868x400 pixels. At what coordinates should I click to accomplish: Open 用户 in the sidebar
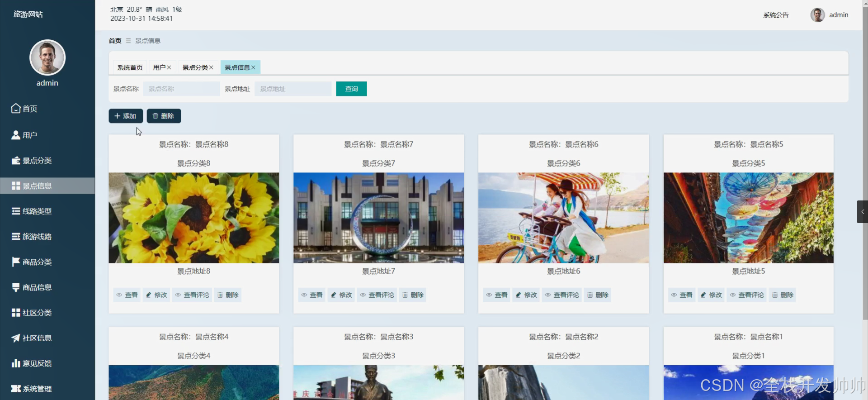(47, 135)
